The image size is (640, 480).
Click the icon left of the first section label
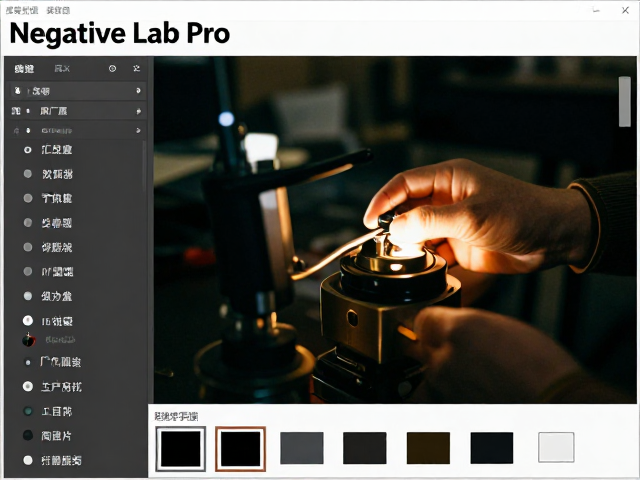(x=17, y=91)
